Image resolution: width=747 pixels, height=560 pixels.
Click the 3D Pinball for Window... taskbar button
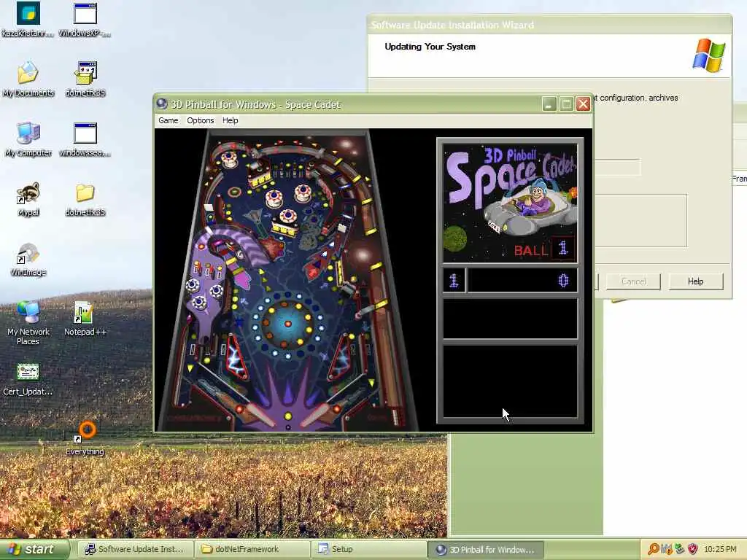point(486,550)
